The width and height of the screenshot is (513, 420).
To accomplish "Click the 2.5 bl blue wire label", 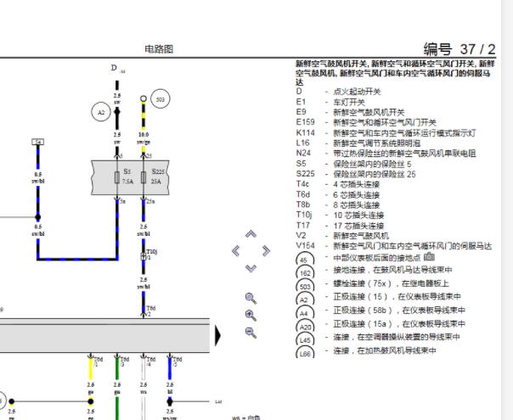I will (x=170, y=389).
